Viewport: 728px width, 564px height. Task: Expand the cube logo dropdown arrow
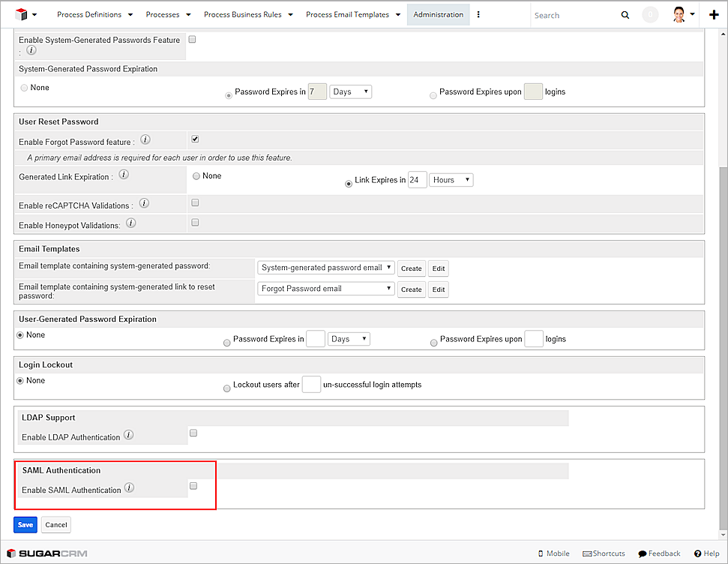[34, 14]
